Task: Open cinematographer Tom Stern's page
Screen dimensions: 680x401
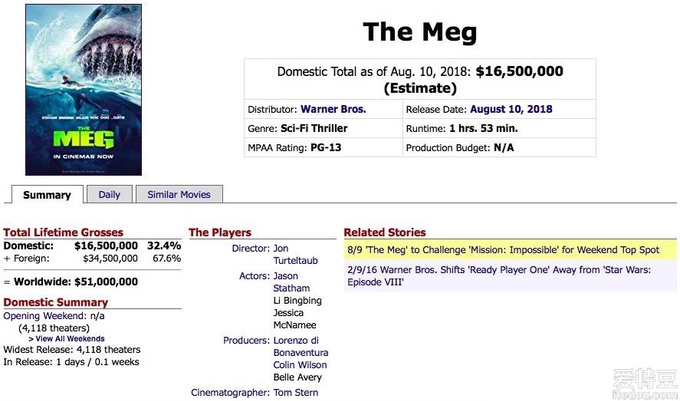Action: 296,392
